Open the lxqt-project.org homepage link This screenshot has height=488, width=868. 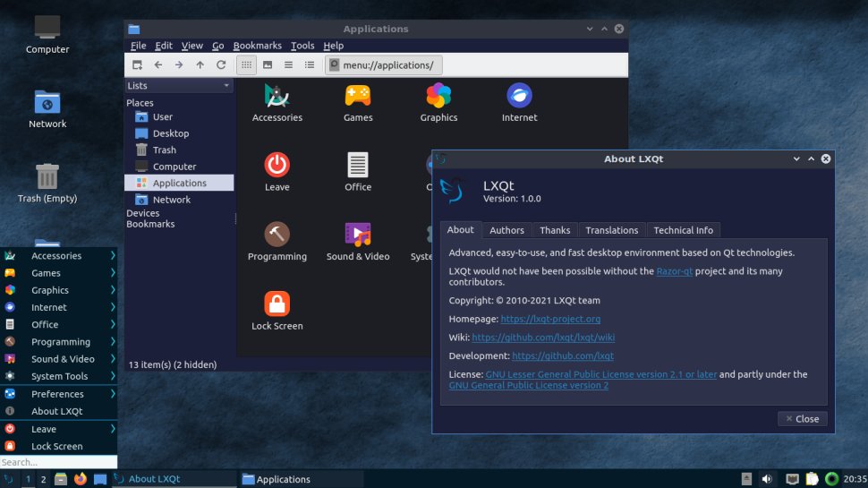pos(550,319)
